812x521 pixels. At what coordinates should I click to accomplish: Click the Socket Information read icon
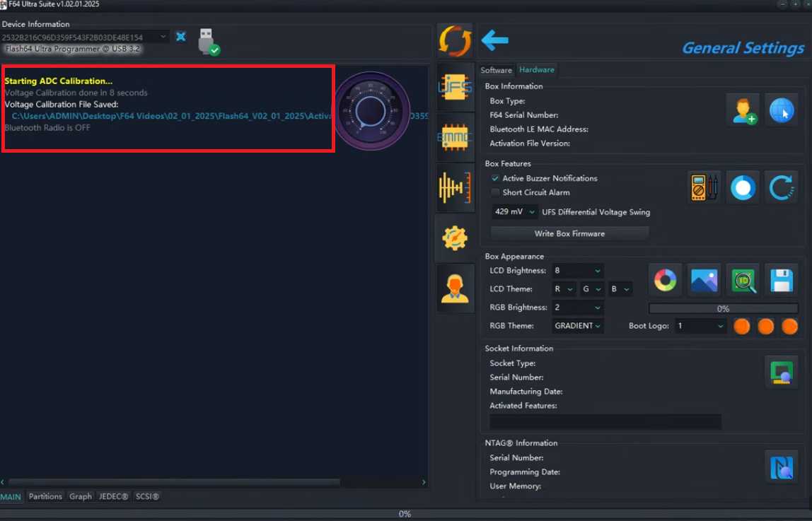pyautogui.click(x=782, y=371)
